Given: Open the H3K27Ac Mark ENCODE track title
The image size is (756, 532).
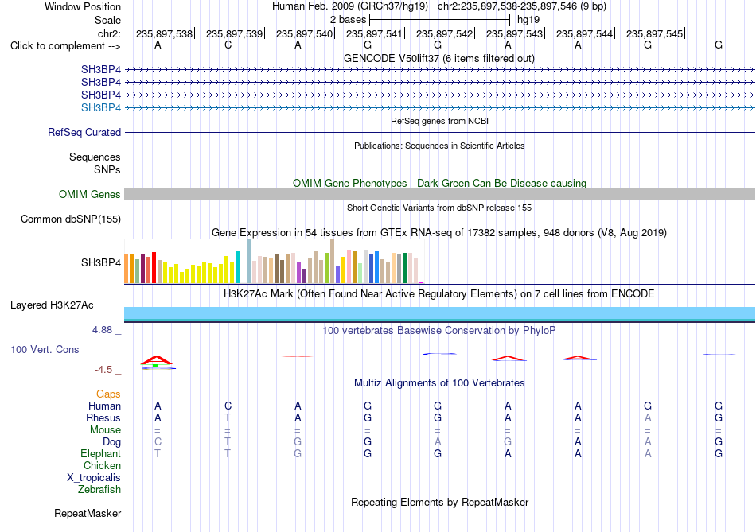Looking at the screenshot, I should coord(439,294).
